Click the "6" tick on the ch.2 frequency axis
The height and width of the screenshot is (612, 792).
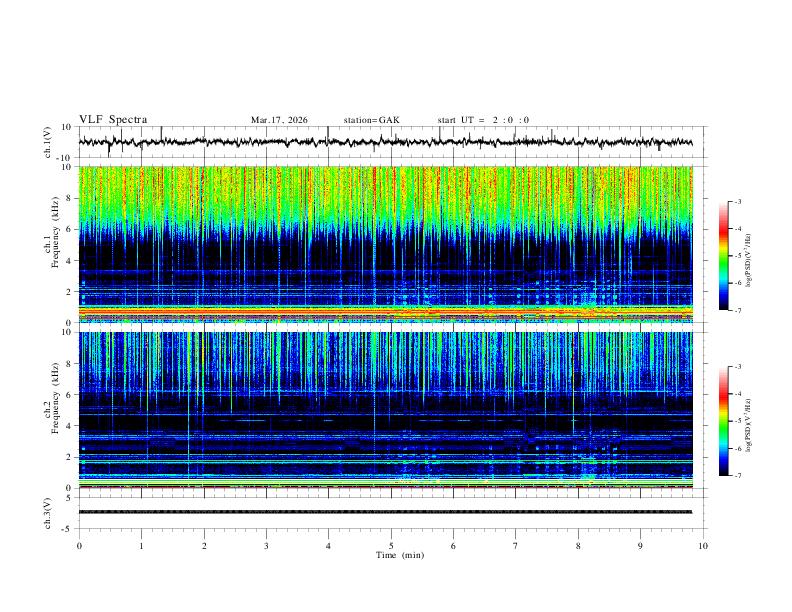(69, 394)
